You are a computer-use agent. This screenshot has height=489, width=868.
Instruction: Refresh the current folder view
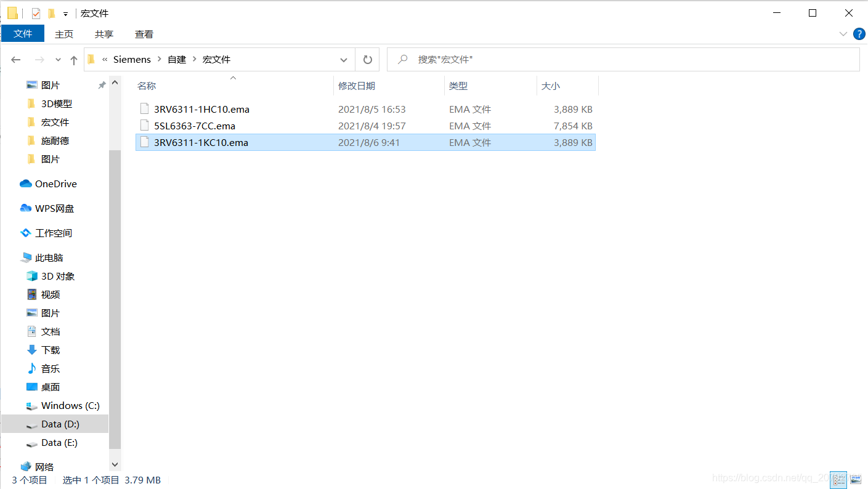tap(368, 60)
